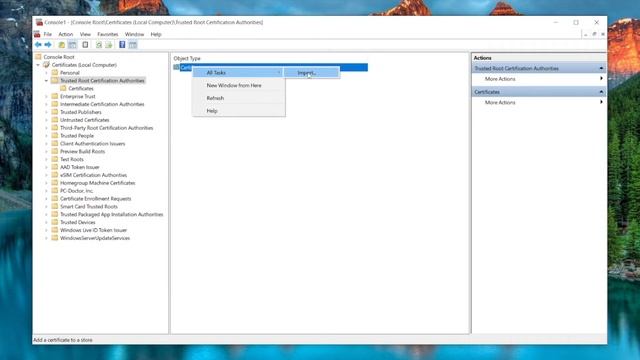Image resolution: width=640 pixels, height=360 pixels.
Task: Choose Import... from the All Tasks submenu
Action: point(311,73)
